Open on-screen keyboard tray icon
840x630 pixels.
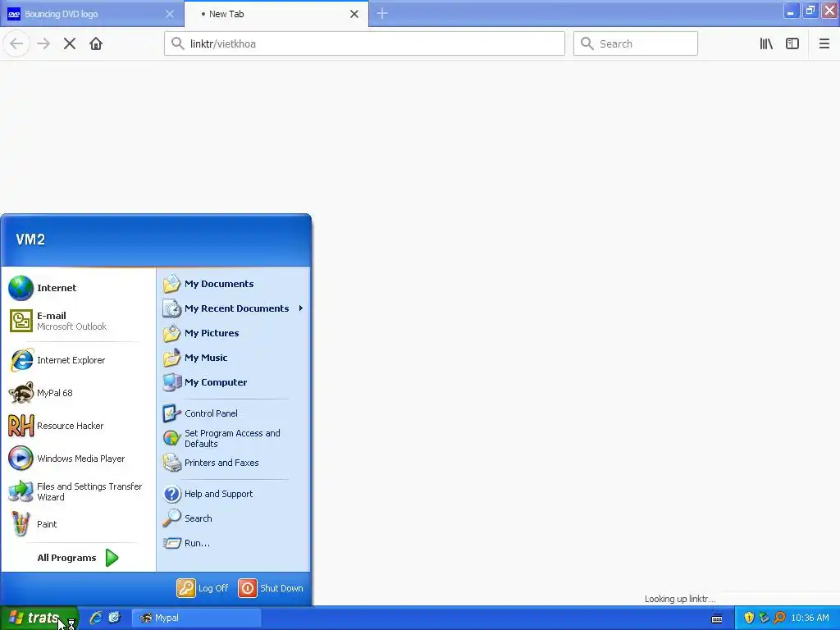click(717, 619)
